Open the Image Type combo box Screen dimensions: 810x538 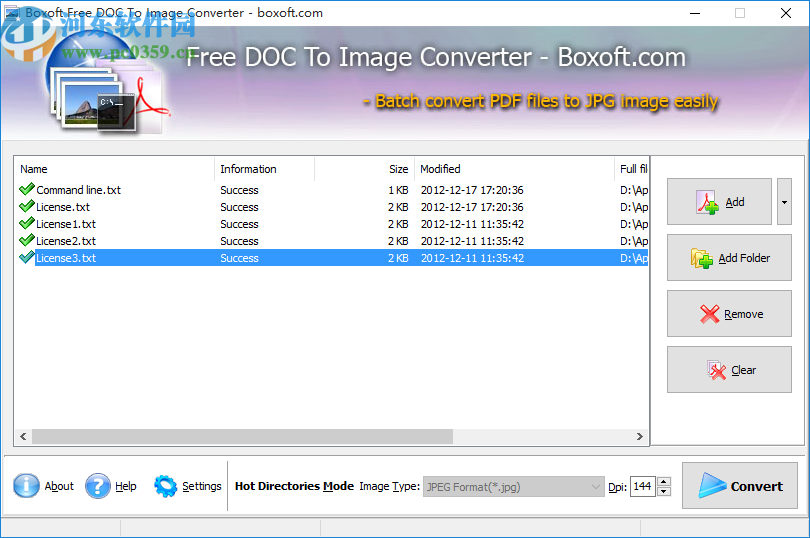[513, 486]
